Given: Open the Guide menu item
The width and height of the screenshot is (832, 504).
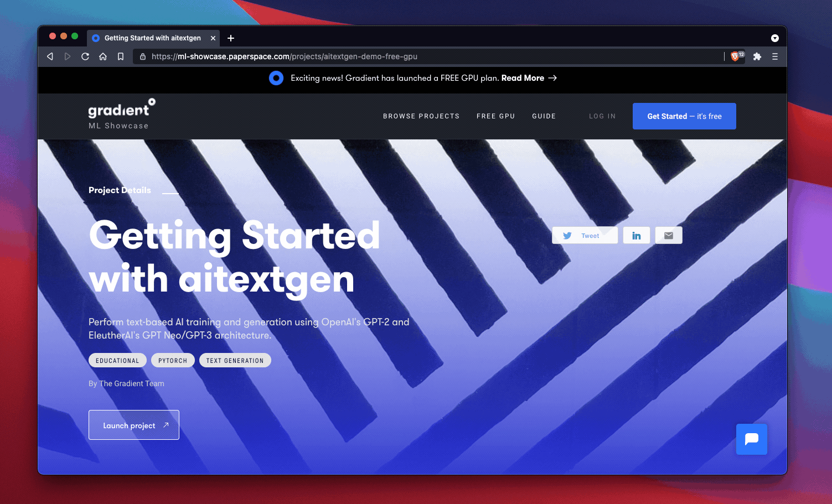Looking at the screenshot, I should 544,116.
